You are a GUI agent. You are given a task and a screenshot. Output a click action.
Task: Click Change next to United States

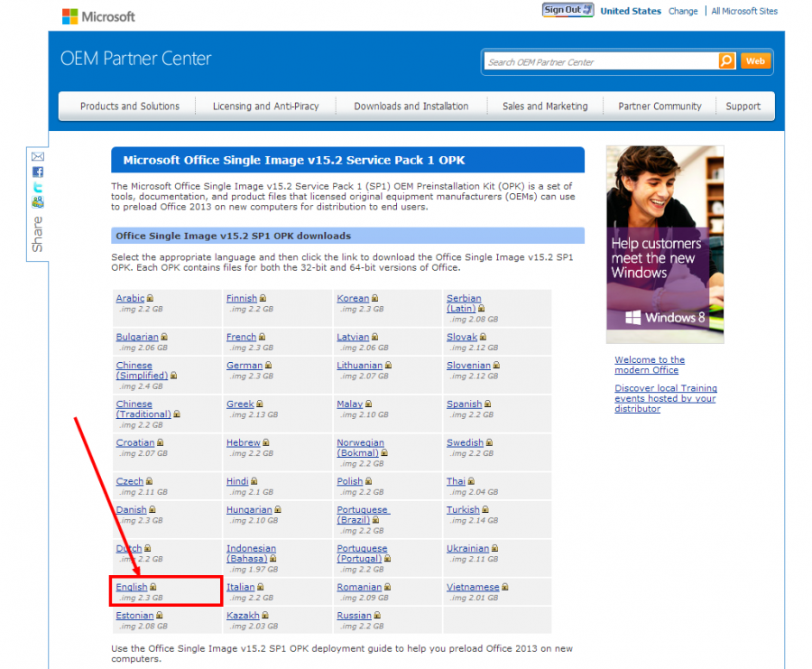pos(683,12)
